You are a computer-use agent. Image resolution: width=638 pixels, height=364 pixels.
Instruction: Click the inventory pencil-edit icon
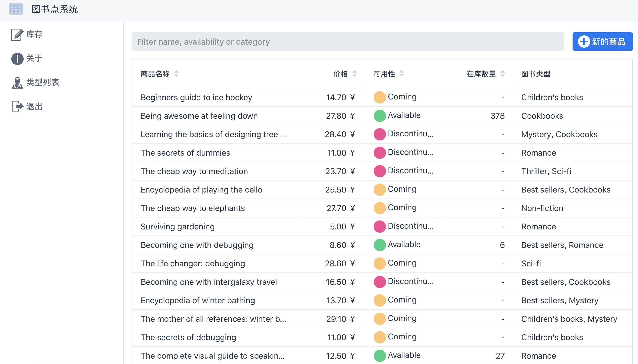(17, 34)
